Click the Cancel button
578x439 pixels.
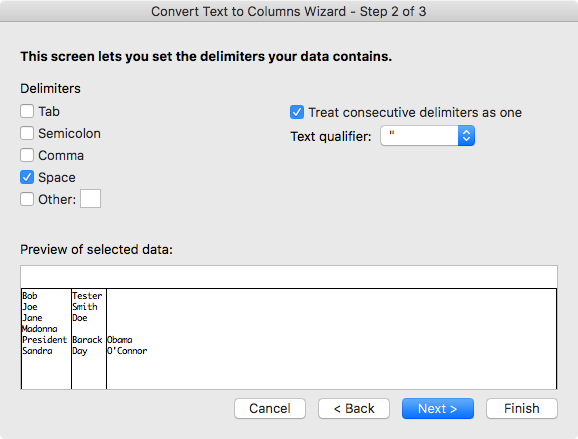coord(270,408)
